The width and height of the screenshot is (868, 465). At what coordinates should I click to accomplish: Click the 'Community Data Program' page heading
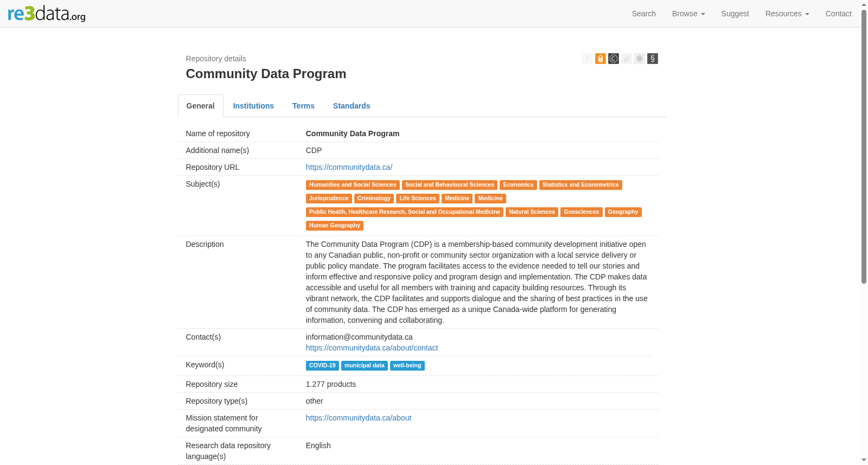point(266,74)
